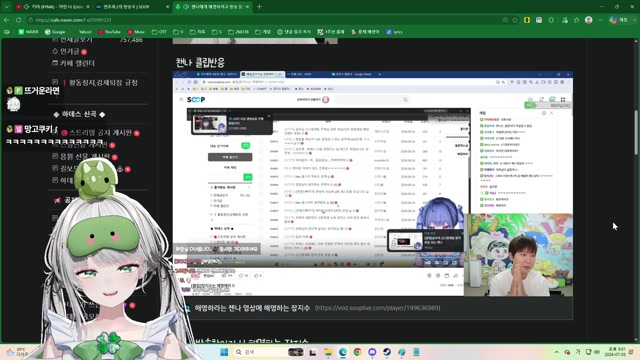
Task: Open the 스트리밍 공지 게시판 board
Action: (100, 133)
